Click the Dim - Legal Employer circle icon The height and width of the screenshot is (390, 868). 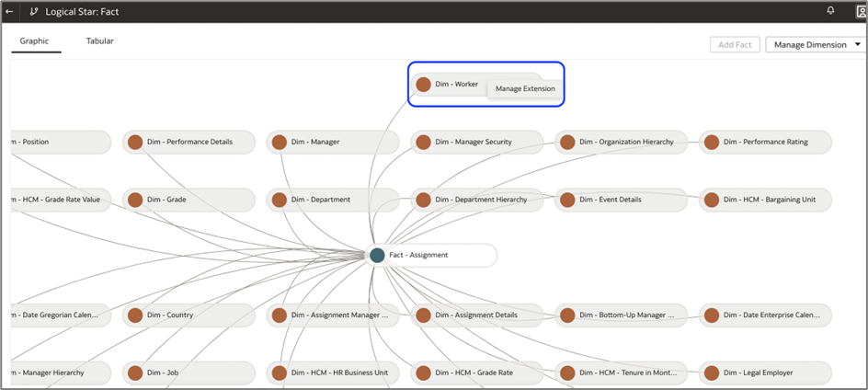click(x=712, y=373)
